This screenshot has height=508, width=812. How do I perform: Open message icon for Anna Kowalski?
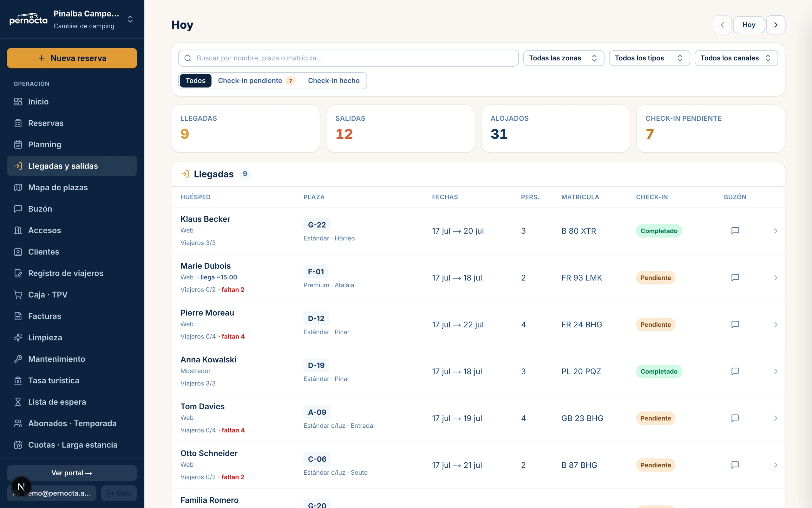(x=735, y=371)
